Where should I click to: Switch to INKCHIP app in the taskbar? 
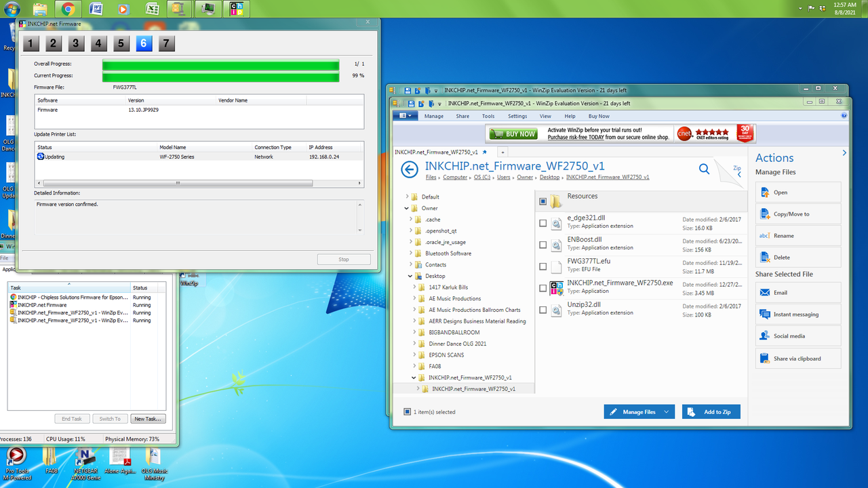[x=236, y=9]
